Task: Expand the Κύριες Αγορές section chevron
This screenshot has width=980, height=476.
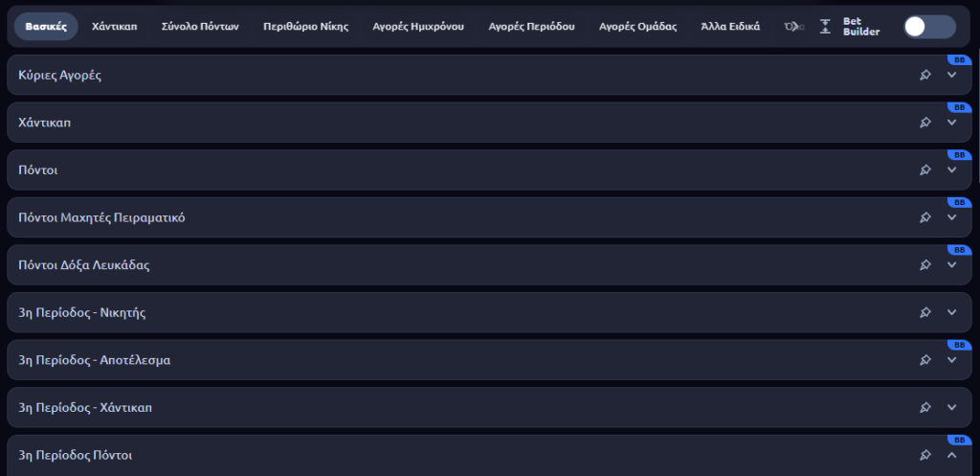Action: pos(951,75)
